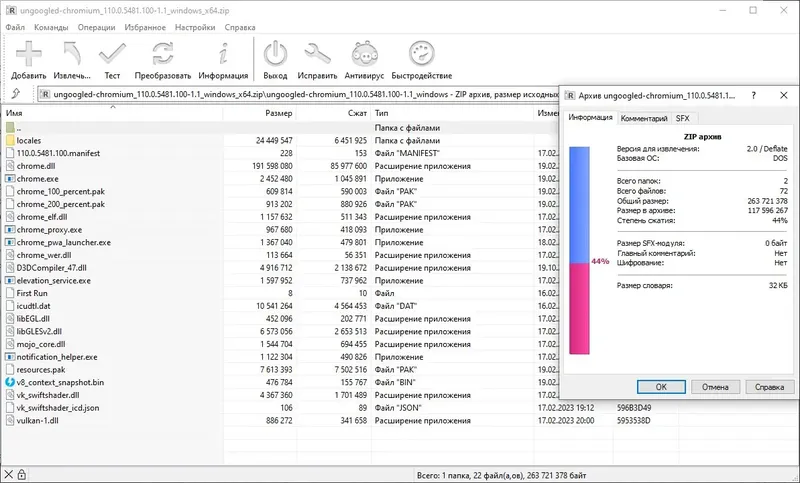Viewport: 800px width, 483px height.
Task: Click the 191 598 080 size value
Action: pyautogui.click(x=272, y=166)
